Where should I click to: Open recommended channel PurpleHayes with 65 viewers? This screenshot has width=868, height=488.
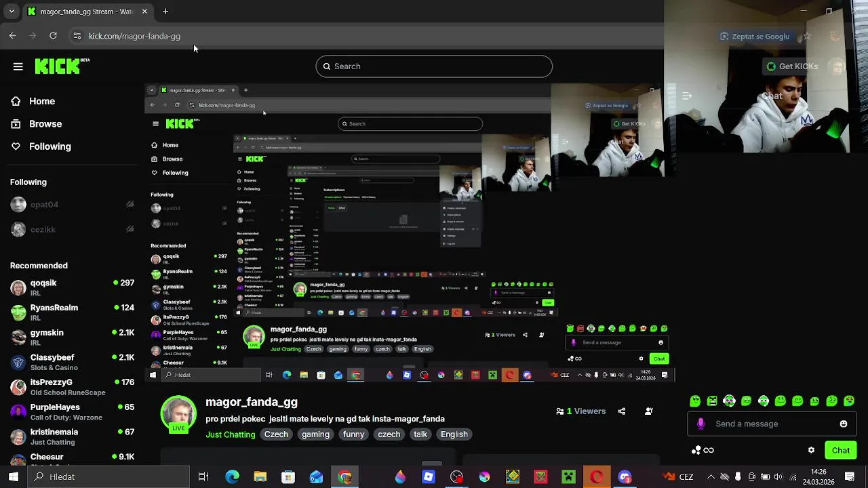tap(72, 412)
